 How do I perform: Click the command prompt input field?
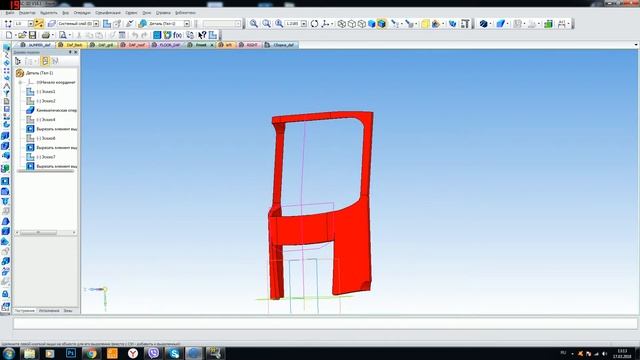click(x=325, y=324)
